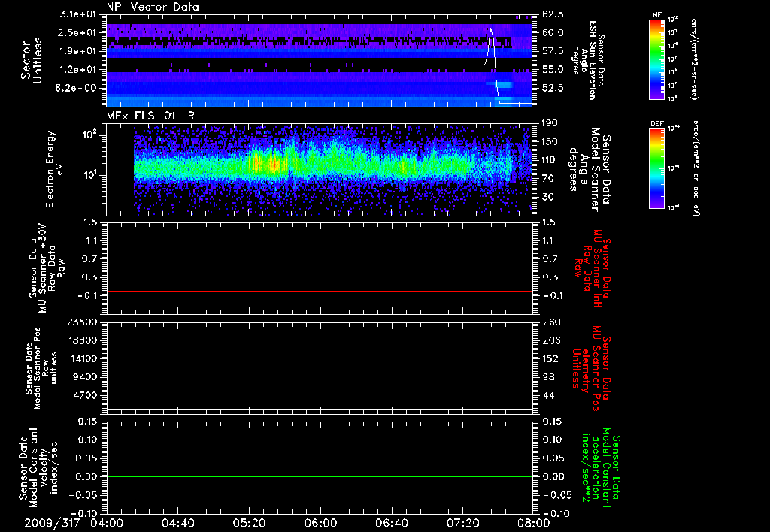Select the 08:00 time axis label

(x=535, y=523)
